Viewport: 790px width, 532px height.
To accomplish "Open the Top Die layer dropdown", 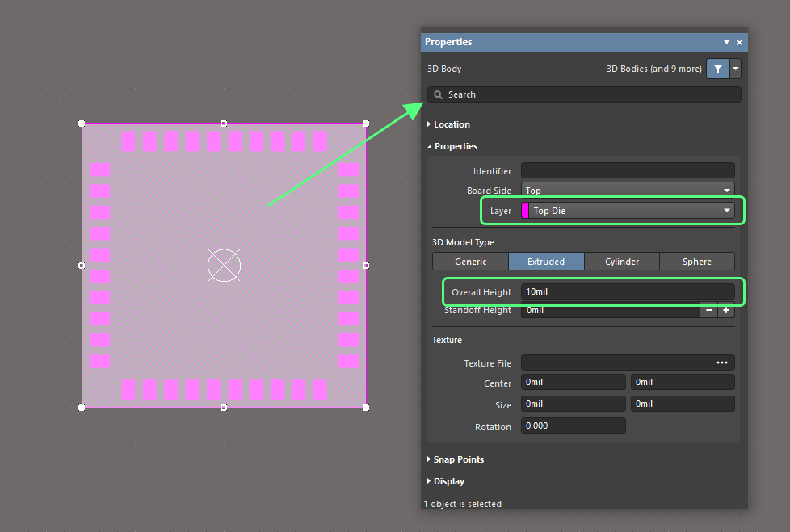I will click(632, 211).
